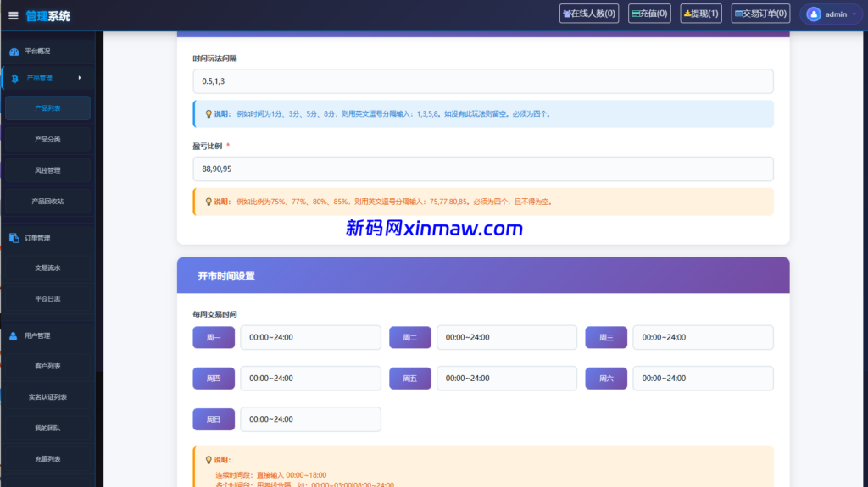Edit 周四 trading time field
Viewport: 868px width, 487px height.
310,379
